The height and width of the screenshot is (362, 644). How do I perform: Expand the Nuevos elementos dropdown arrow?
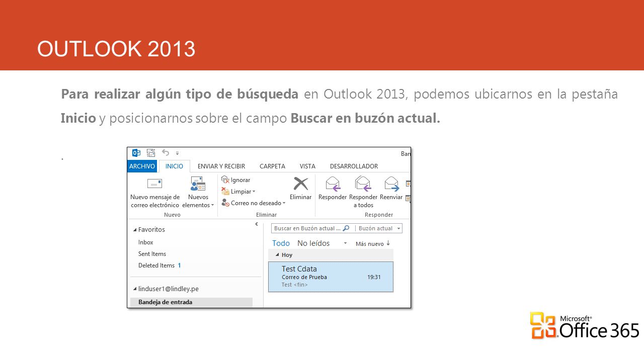coord(212,205)
